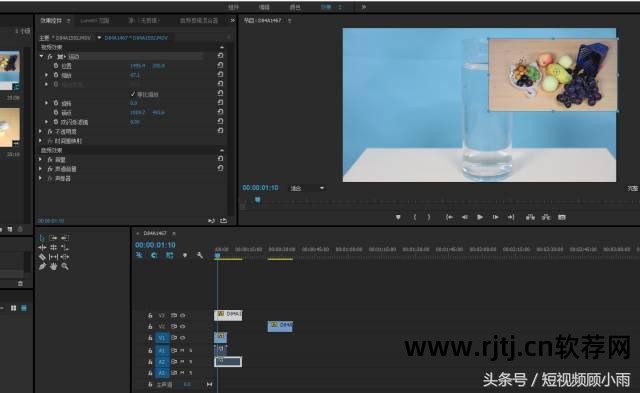The image size is (640, 393).
Task: Click the Program monitor playhead marker
Action: click(258, 200)
